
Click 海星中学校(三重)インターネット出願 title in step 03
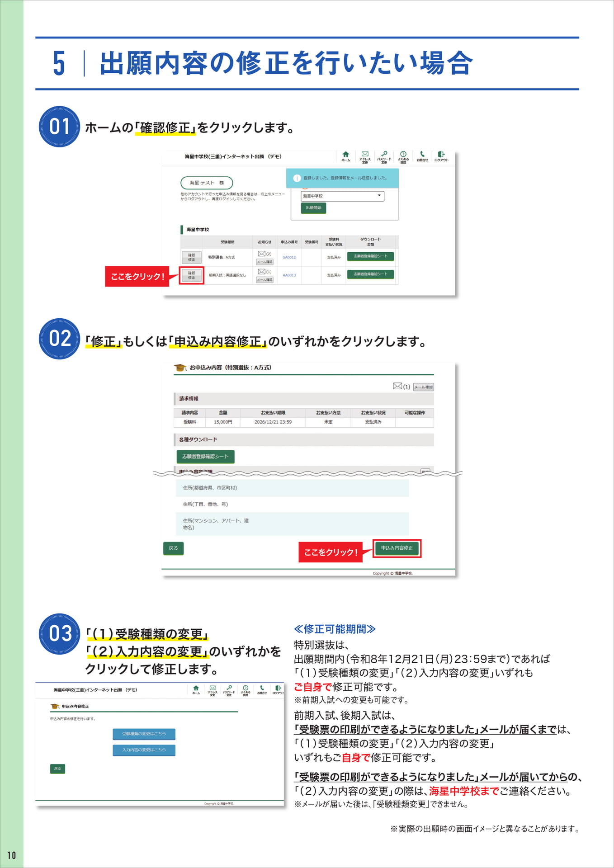(95, 690)
